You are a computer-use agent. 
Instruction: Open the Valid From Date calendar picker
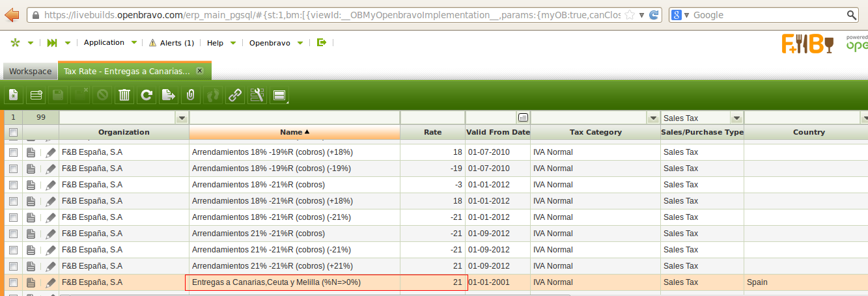(x=523, y=118)
